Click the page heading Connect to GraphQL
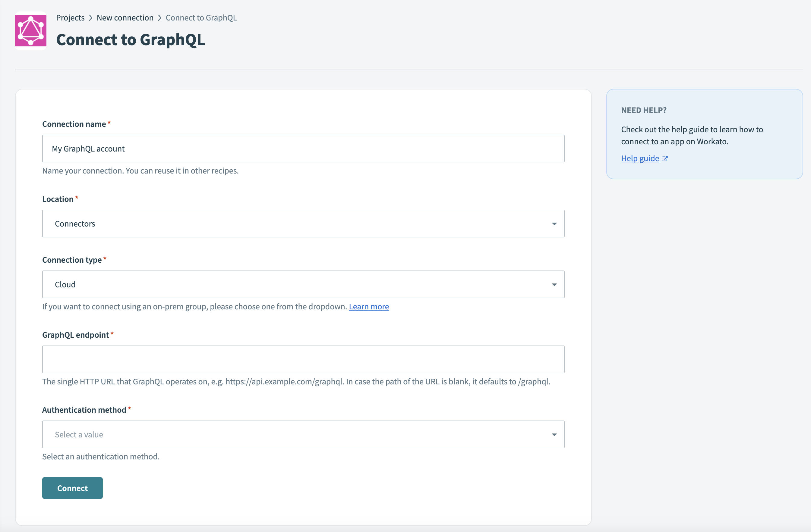Screen dimensions: 811x532 pos(131,39)
